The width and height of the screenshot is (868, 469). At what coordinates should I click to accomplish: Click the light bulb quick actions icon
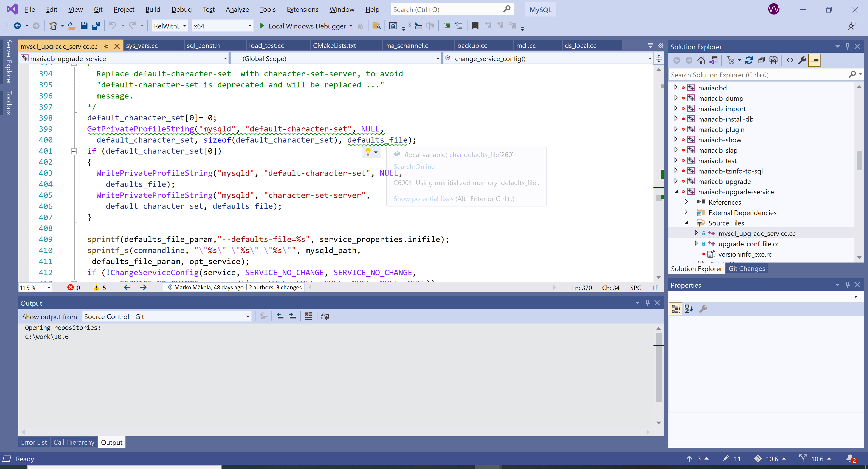click(368, 152)
